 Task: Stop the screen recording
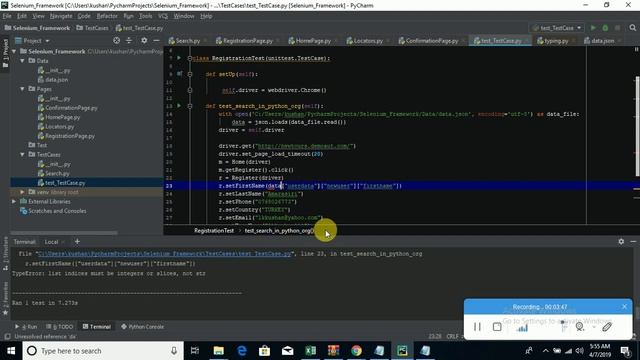pos(497,327)
